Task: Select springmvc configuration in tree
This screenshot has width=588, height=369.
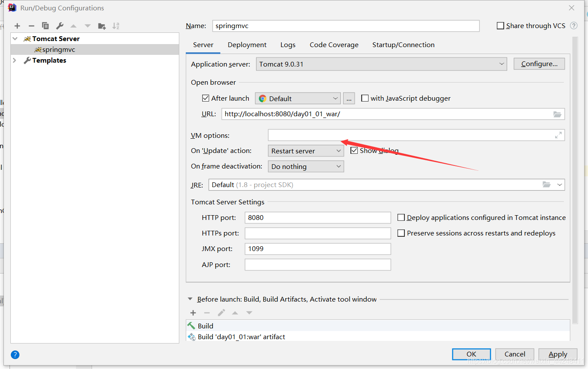Action: click(95, 50)
